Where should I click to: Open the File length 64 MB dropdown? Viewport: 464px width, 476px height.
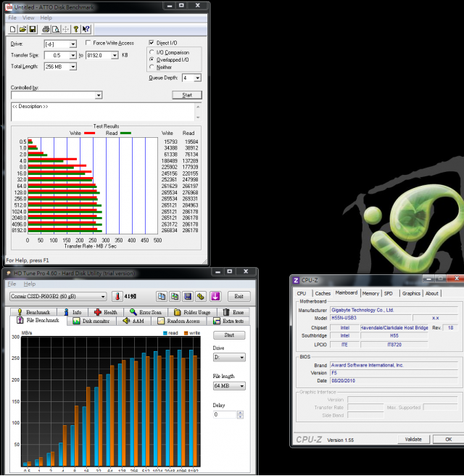(229, 386)
